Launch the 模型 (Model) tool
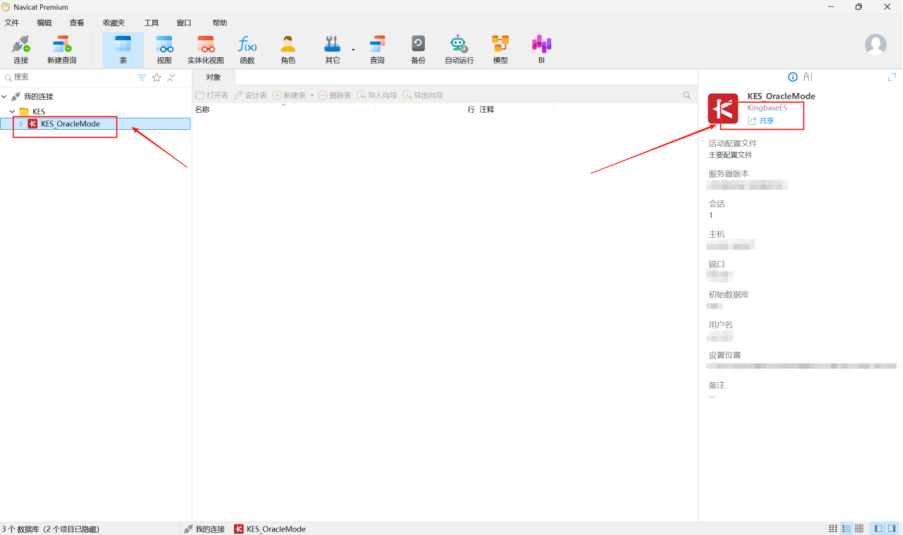The width and height of the screenshot is (903, 535). click(x=500, y=49)
